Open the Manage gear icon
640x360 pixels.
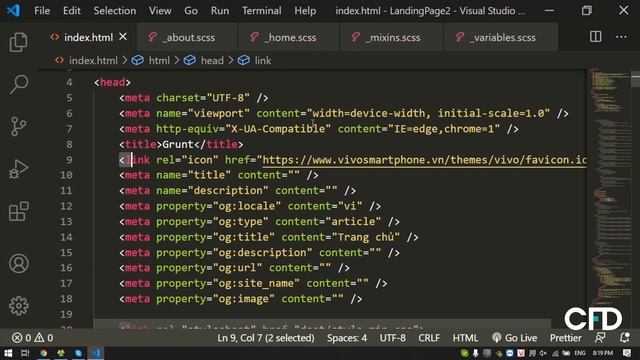coord(18,306)
